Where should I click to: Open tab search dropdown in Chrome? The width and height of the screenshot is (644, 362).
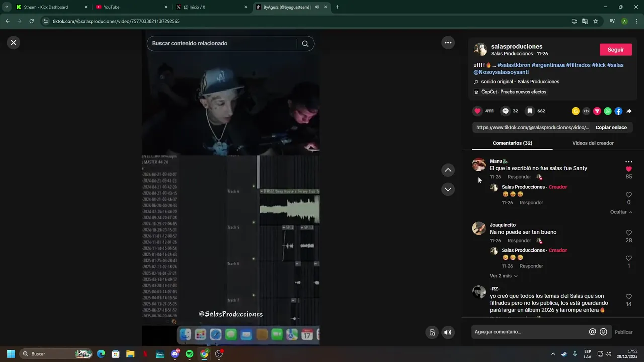coord(7,7)
